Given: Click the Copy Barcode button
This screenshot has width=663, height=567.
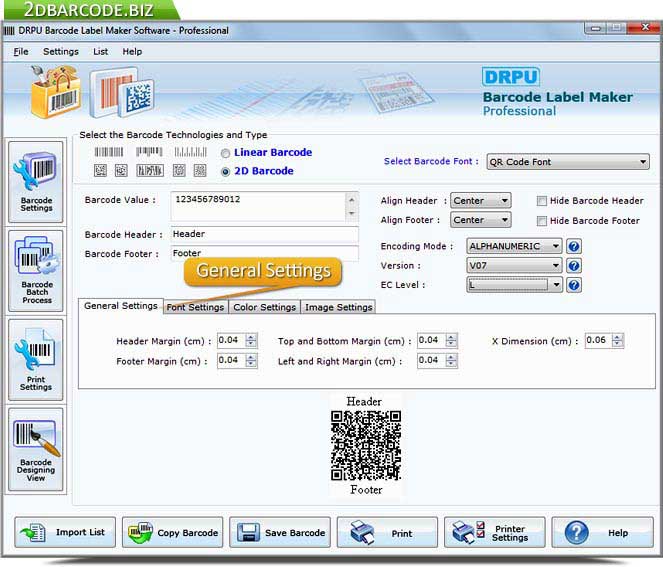Looking at the screenshot, I should tap(173, 532).
